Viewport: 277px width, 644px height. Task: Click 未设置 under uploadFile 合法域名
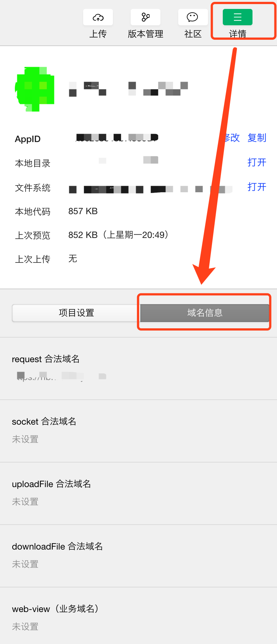25,502
